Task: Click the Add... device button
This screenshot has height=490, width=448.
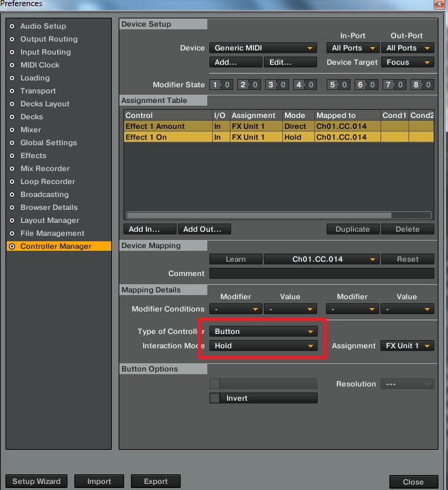Action: point(236,62)
